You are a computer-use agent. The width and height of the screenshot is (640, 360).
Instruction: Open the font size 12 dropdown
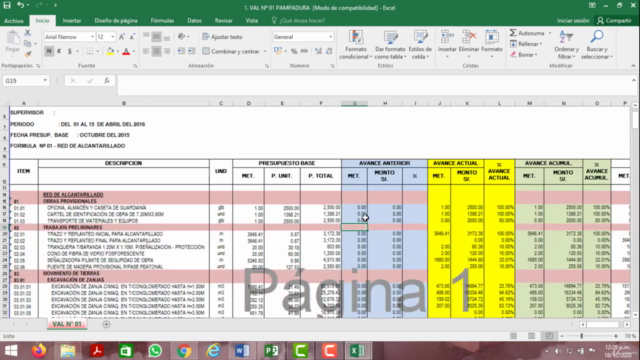[113, 37]
